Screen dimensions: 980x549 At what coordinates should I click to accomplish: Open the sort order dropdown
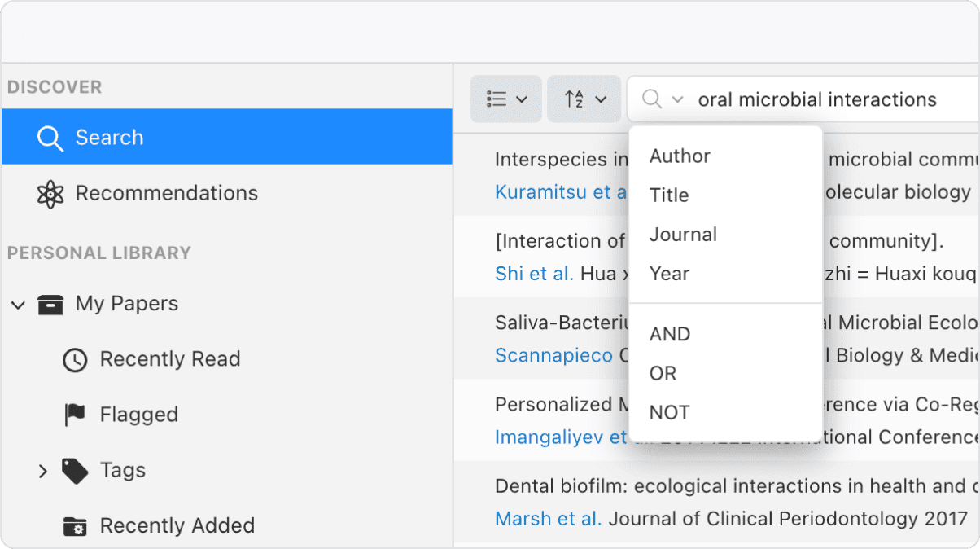(584, 99)
